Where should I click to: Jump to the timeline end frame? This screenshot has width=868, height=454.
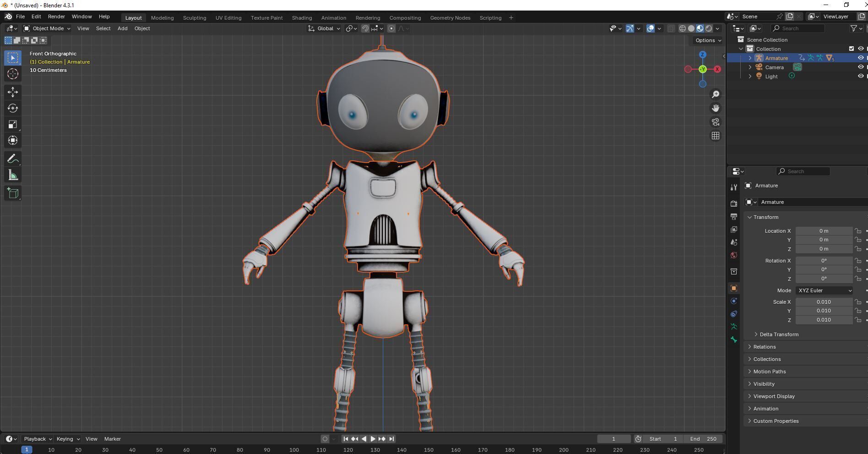click(x=391, y=439)
